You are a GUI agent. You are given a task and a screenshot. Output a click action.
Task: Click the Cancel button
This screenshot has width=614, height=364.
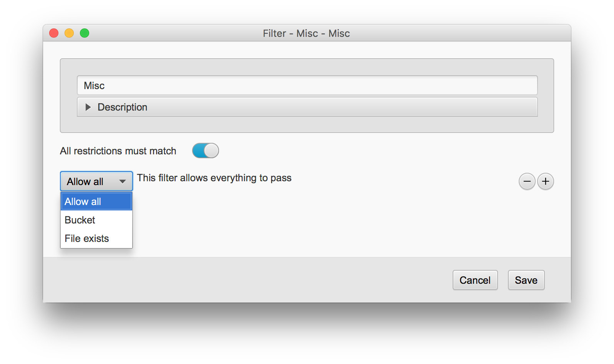(x=475, y=280)
